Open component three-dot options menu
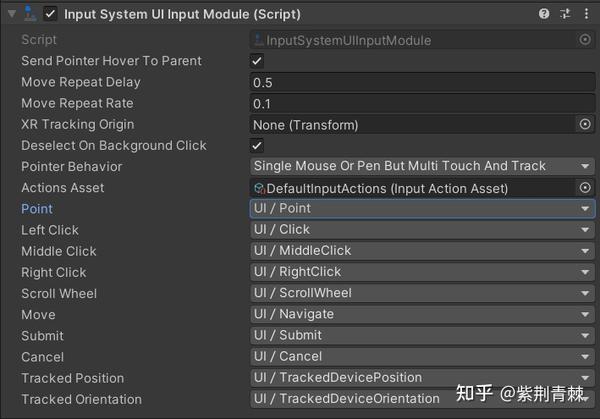The width and height of the screenshot is (600, 419). tap(586, 14)
